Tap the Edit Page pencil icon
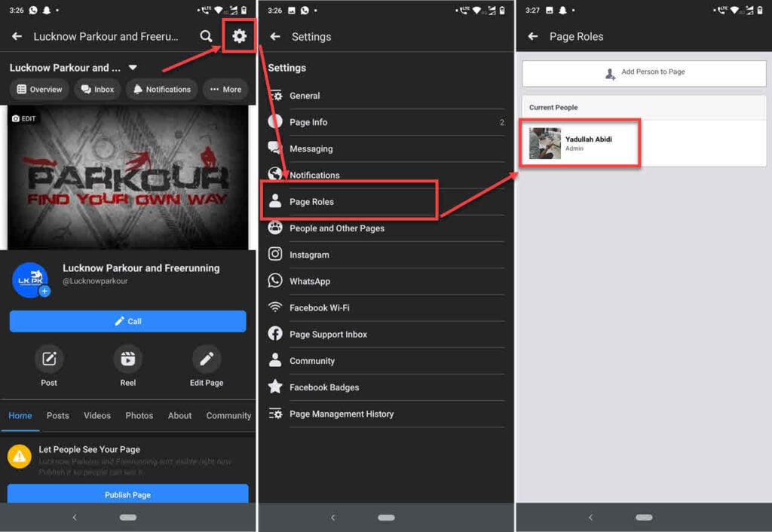This screenshot has width=772, height=532. 207,359
